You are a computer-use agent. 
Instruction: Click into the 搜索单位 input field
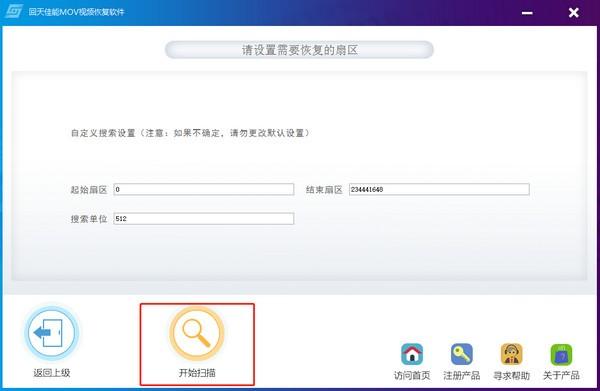204,218
